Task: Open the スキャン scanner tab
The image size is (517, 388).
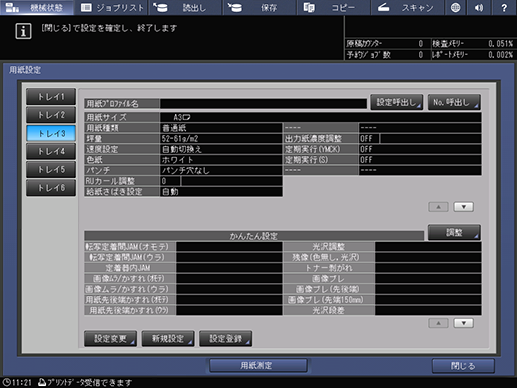Action: point(407,7)
